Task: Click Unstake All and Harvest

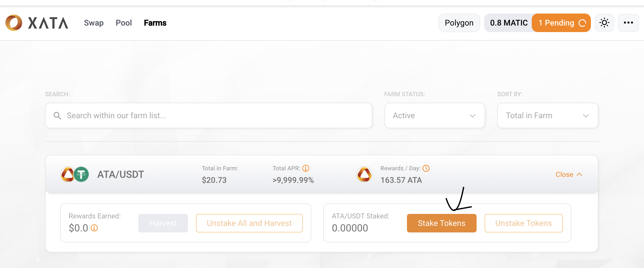Action: [x=249, y=223]
